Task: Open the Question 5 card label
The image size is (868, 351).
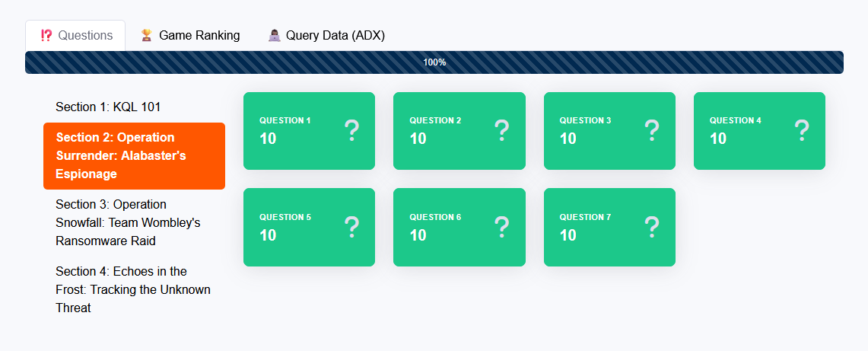Action: coord(285,217)
